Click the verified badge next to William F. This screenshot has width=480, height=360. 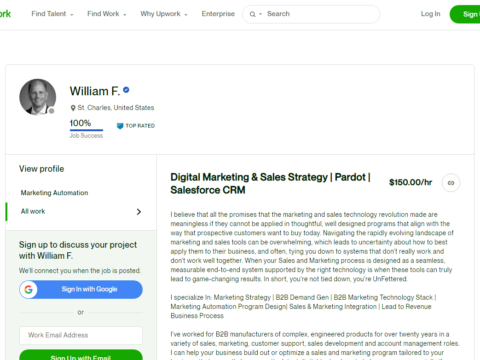126,90
